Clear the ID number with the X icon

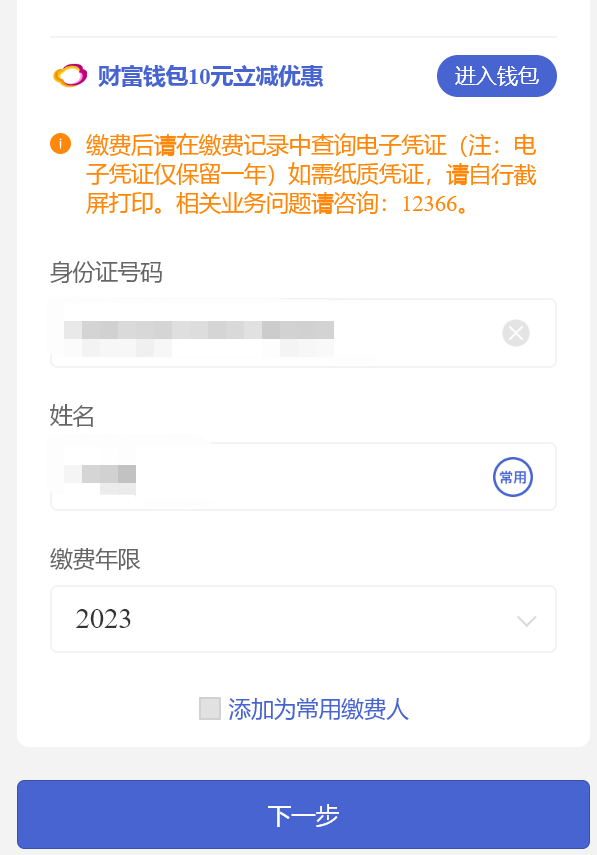pyautogui.click(x=516, y=333)
